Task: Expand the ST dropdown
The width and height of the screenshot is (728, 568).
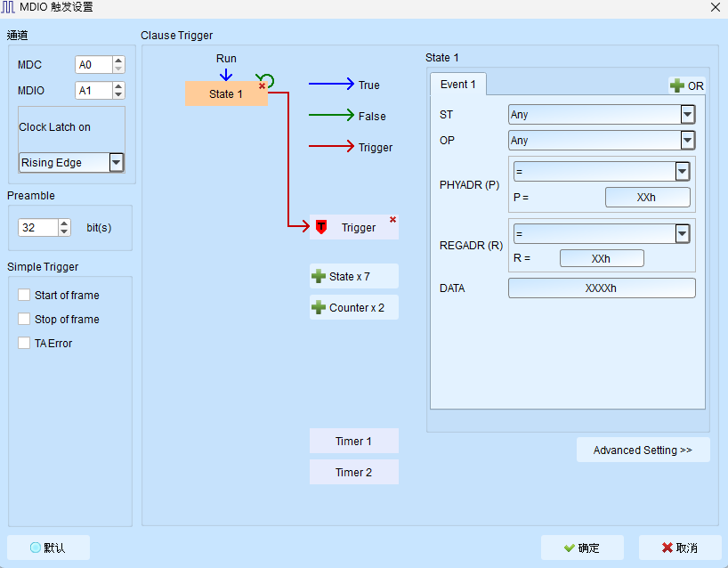Action: (x=688, y=114)
